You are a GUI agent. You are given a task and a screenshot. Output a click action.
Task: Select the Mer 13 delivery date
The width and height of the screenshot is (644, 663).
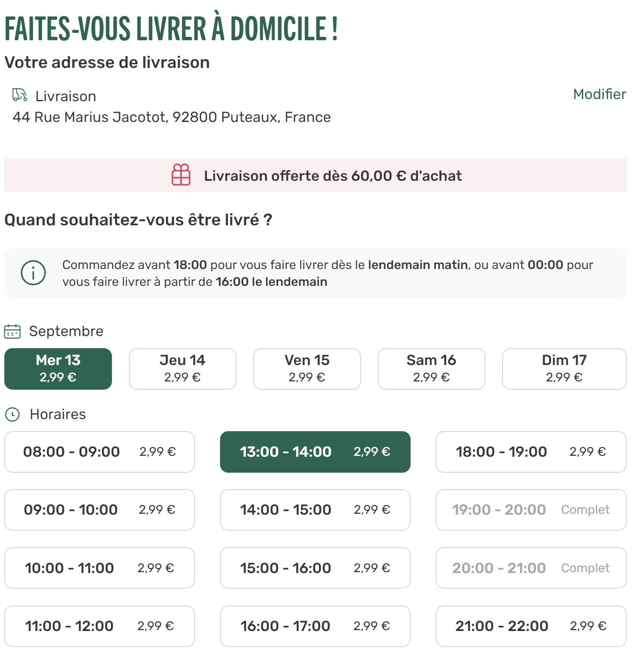(58, 369)
